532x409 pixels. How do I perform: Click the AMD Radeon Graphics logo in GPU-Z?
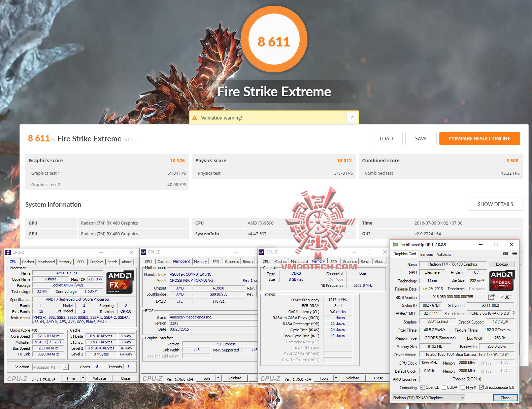pos(501,281)
